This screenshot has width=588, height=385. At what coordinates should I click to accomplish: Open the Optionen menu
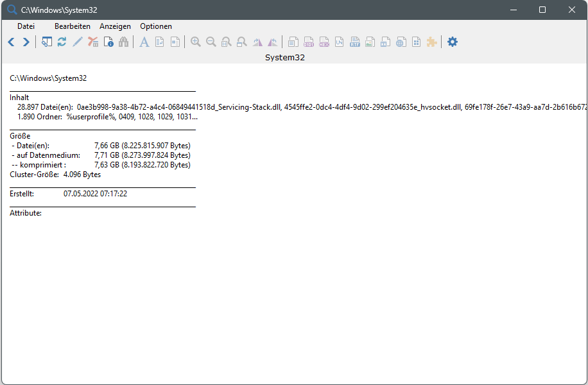pos(156,26)
